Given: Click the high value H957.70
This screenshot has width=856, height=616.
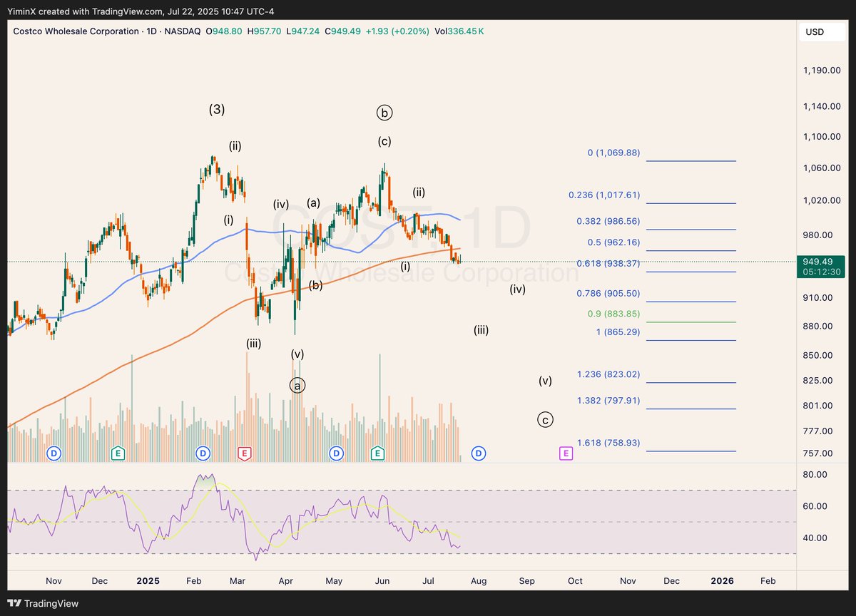Looking at the screenshot, I should 264,31.
